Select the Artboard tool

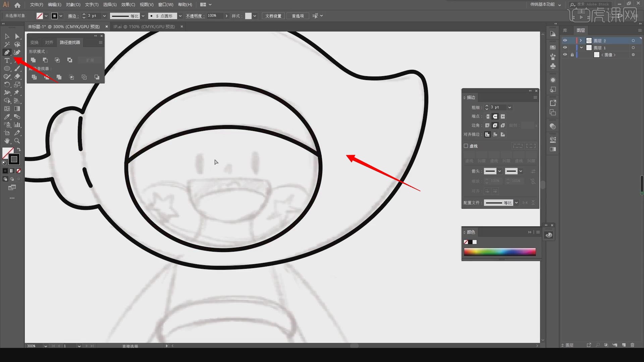pyautogui.click(x=7, y=133)
